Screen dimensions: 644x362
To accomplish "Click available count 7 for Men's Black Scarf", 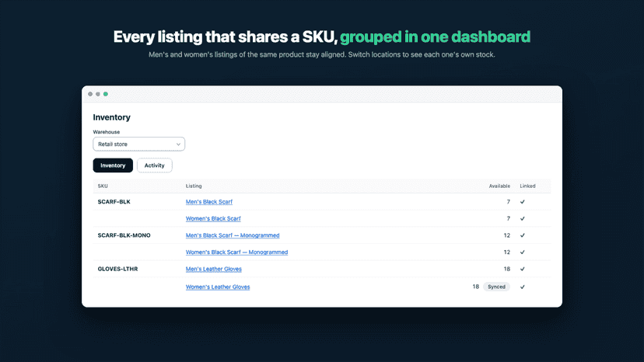I will (509, 201).
